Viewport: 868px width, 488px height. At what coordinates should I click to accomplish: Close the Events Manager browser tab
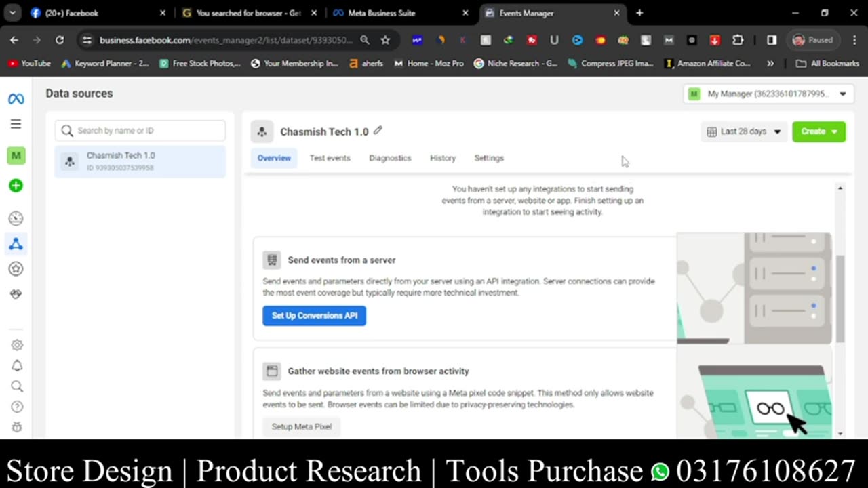[x=616, y=13]
